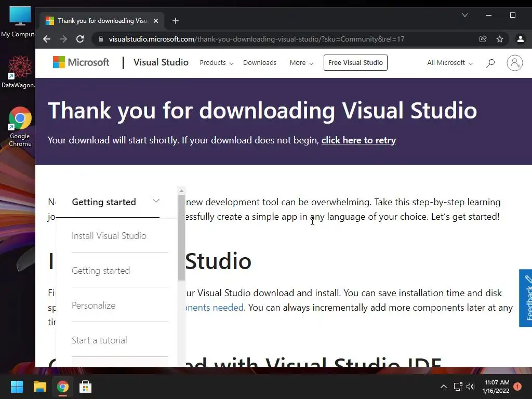The width and height of the screenshot is (532, 399).
Task: Expand the All Microsoft menu
Action: tap(450, 63)
